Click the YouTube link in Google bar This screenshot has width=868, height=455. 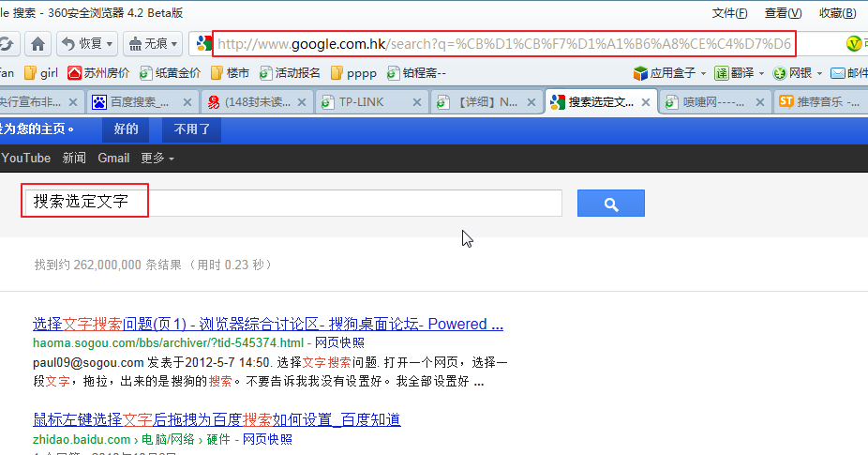[x=26, y=159]
